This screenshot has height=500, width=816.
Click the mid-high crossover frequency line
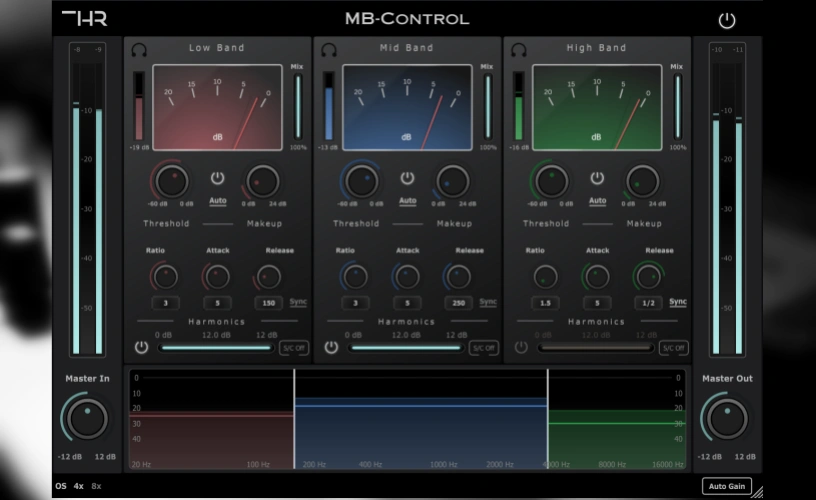pyautogui.click(x=547, y=419)
